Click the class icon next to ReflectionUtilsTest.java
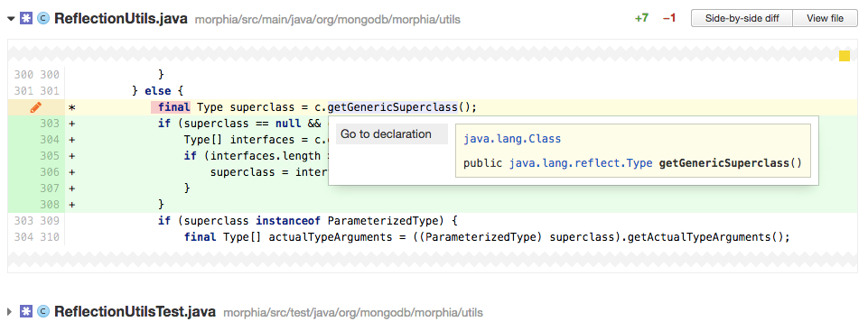The height and width of the screenshot is (331, 868). 42,312
